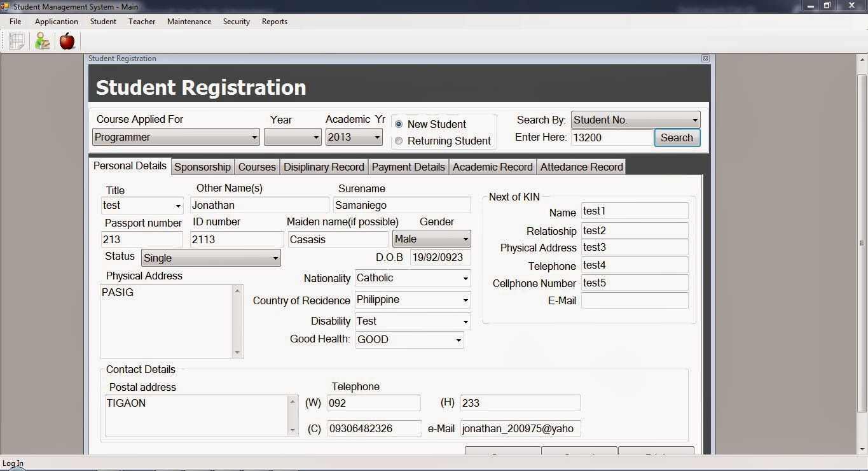Image resolution: width=868 pixels, height=471 pixels.
Task: Click the Next of KIN E-Mail field
Action: tap(633, 300)
